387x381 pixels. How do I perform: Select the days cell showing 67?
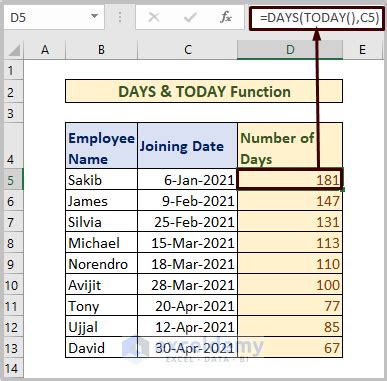[290, 347]
